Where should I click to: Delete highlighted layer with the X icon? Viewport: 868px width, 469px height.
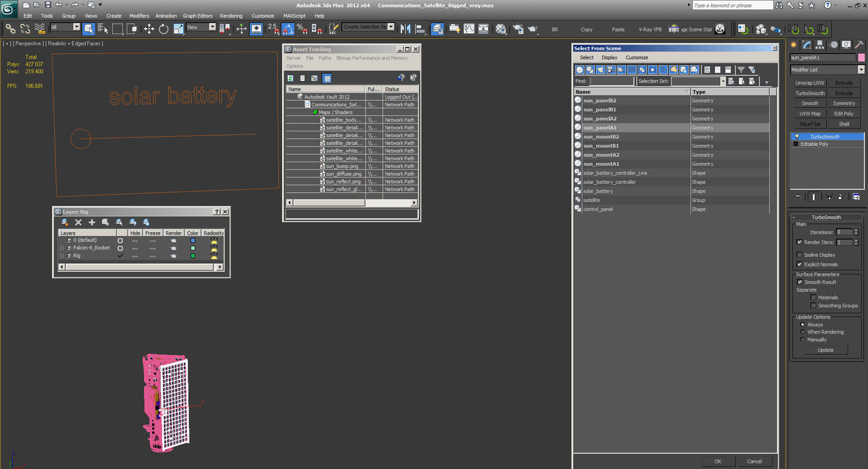pyautogui.click(x=78, y=222)
